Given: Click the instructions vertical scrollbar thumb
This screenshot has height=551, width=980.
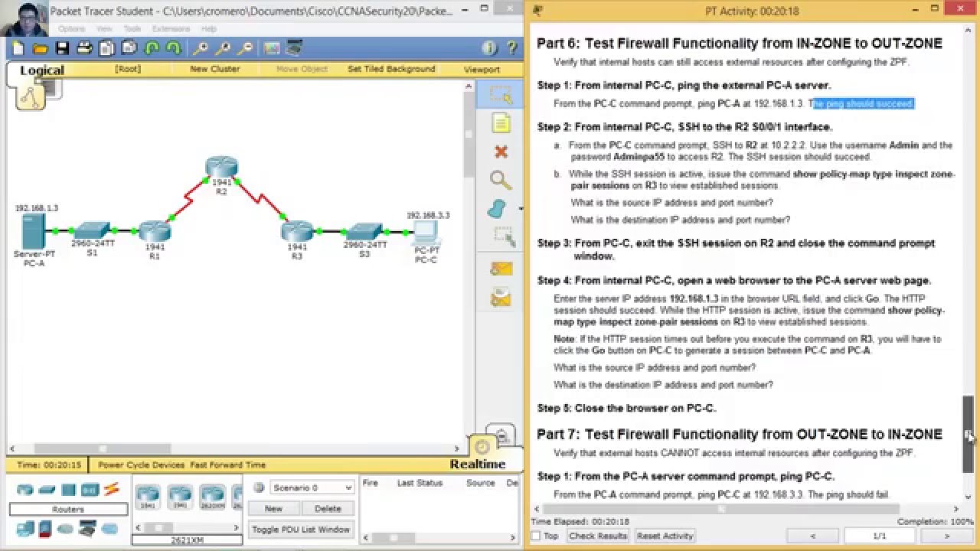Looking at the screenshot, I should [x=969, y=434].
